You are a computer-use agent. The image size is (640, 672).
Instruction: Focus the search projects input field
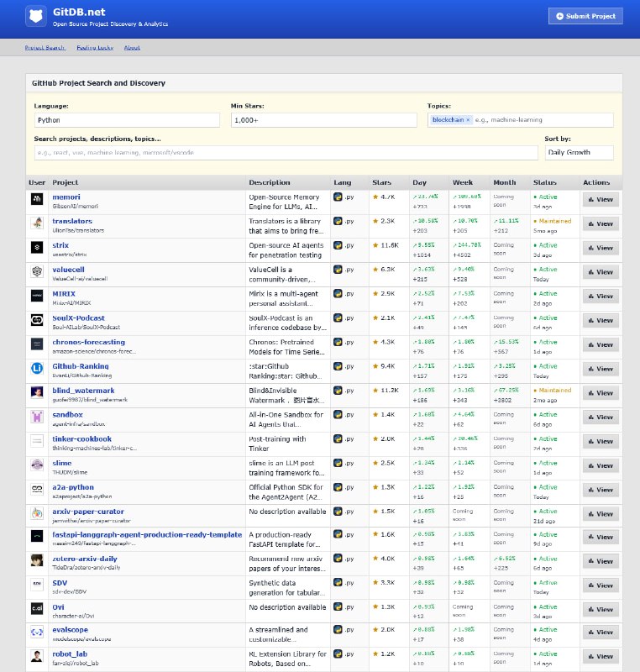click(x=286, y=153)
